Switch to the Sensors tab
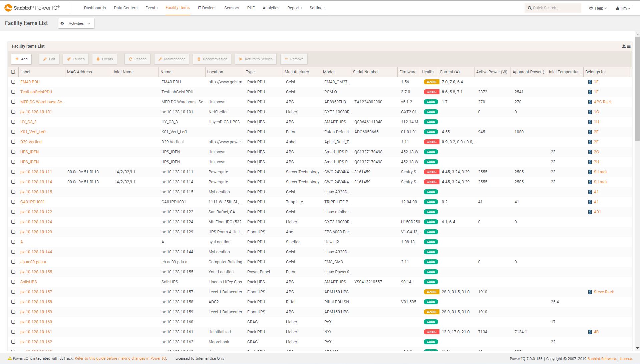This screenshot has height=364, width=640. (232, 8)
